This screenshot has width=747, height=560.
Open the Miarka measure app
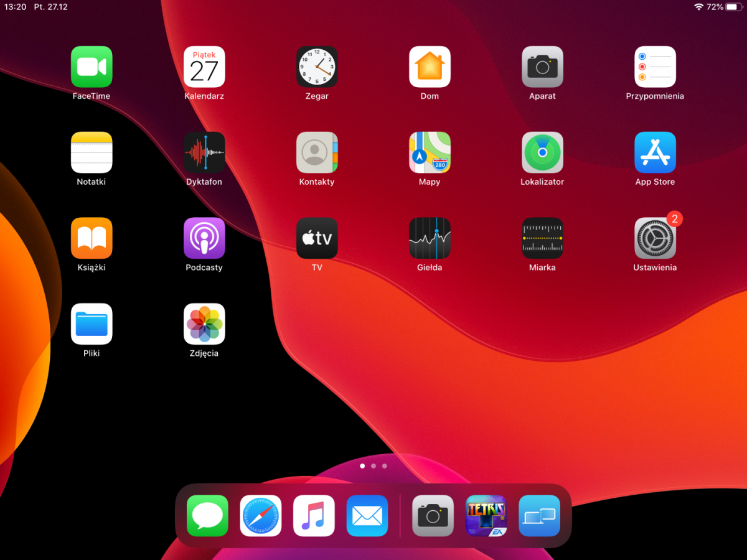tap(542, 238)
